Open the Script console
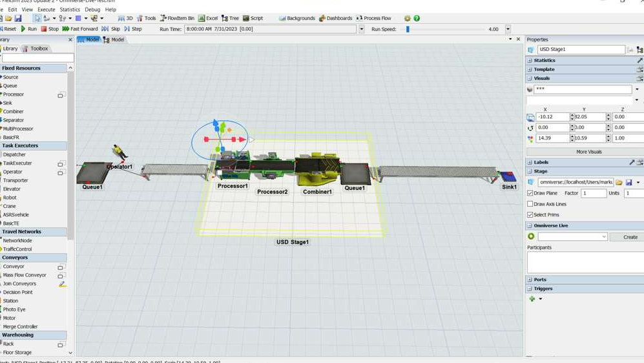This screenshot has height=363, width=644. tap(253, 18)
